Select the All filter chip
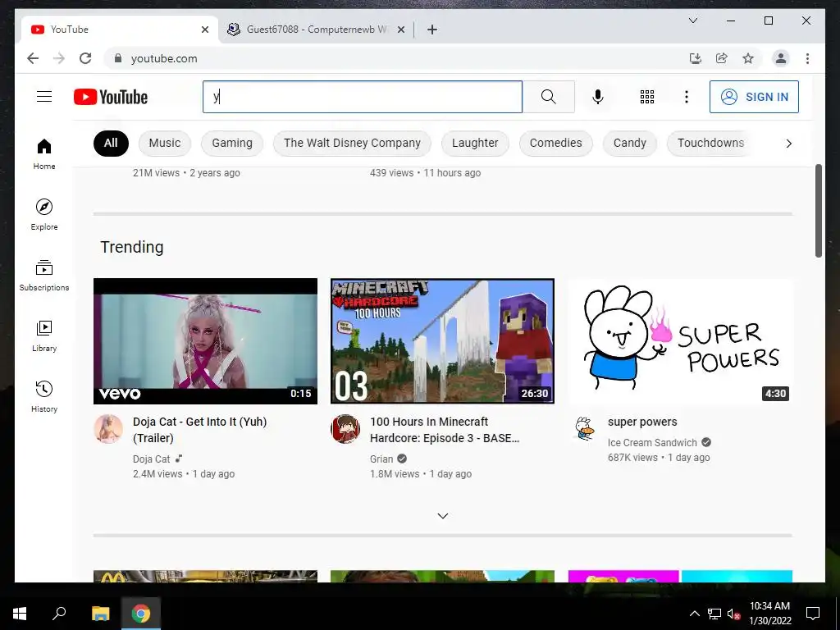Viewport: 840px width, 630px height. [111, 143]
